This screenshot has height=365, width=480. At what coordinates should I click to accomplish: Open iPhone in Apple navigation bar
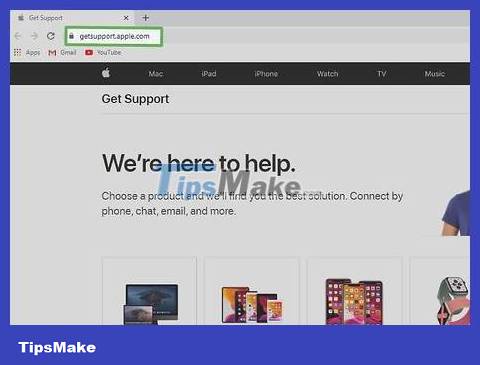[266, 74]
